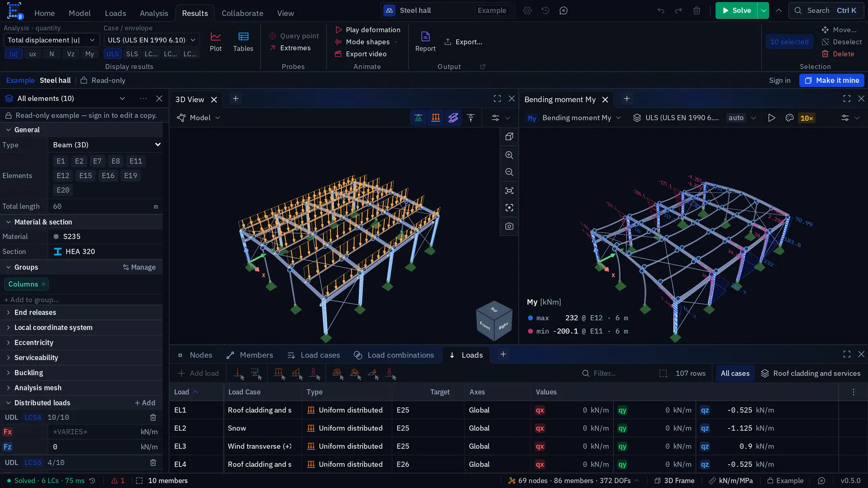Viewport: 868px width, 488px height.
Task: Zoom in using the 3D View magnifier
Action: tap(509, 155)
